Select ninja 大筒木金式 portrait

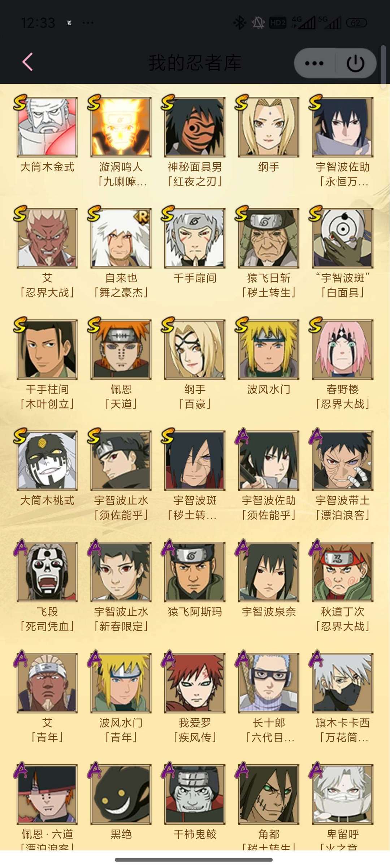(x=47, y=127)
